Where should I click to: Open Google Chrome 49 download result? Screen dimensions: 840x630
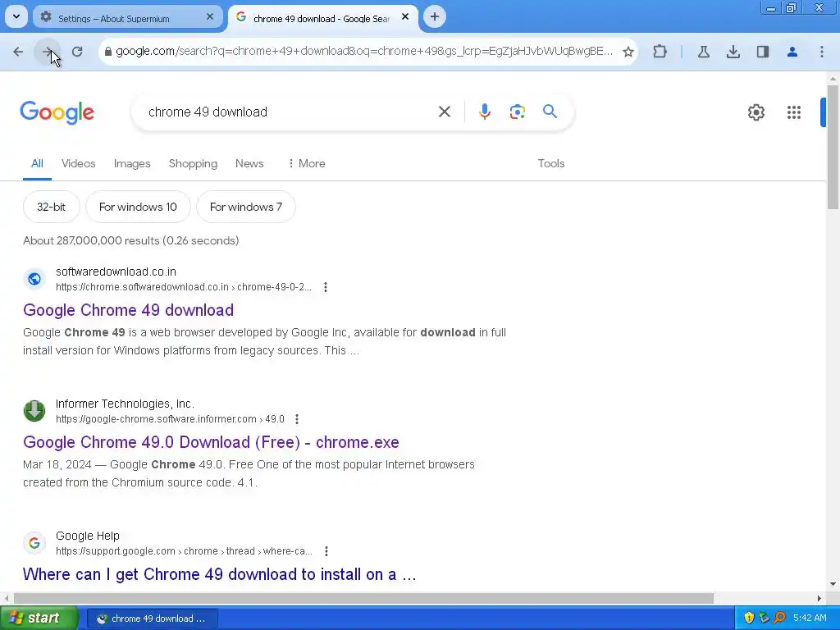coord(128,310)
